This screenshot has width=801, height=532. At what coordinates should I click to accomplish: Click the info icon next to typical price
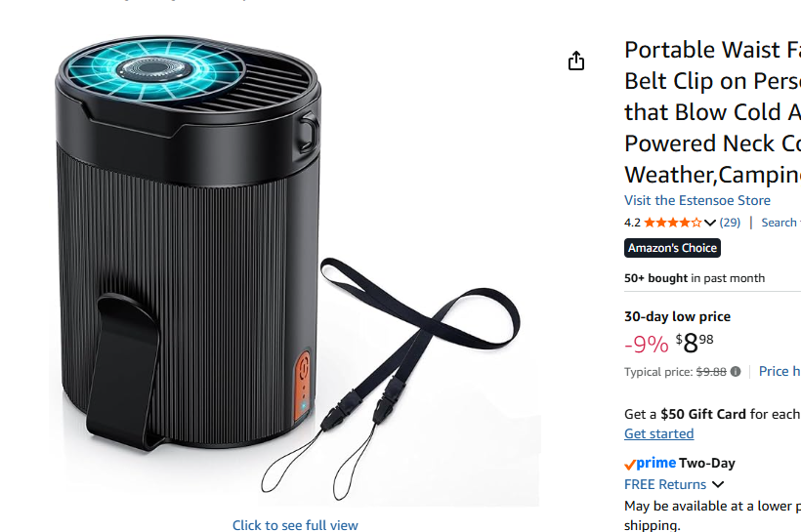736,372
